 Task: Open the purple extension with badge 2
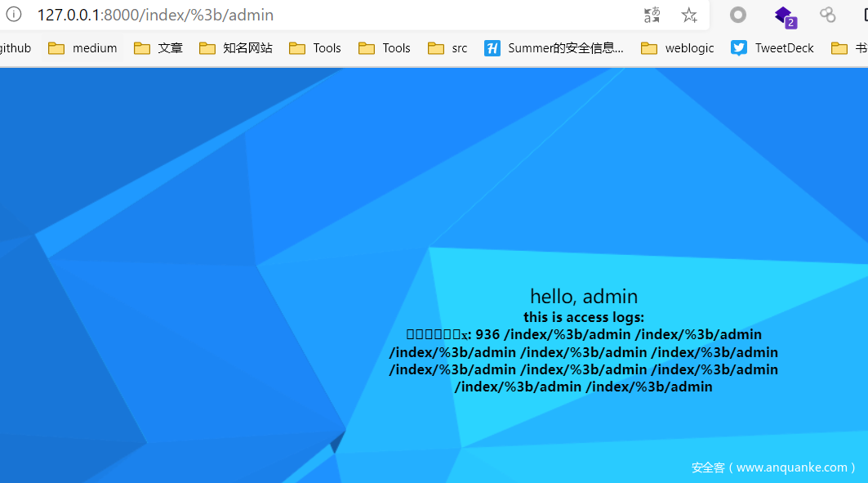[x=784, y=16]
